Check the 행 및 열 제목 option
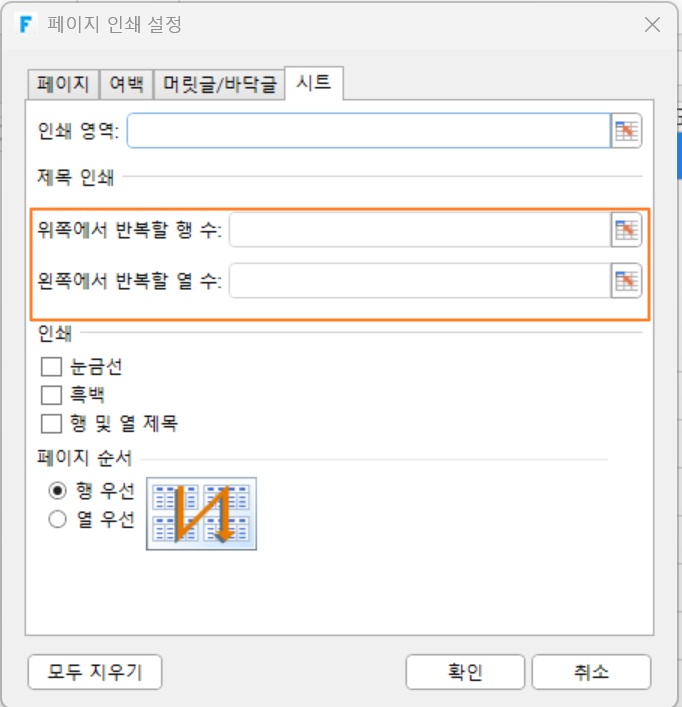This screenshot has width=682, height=707. pos(51,423)
